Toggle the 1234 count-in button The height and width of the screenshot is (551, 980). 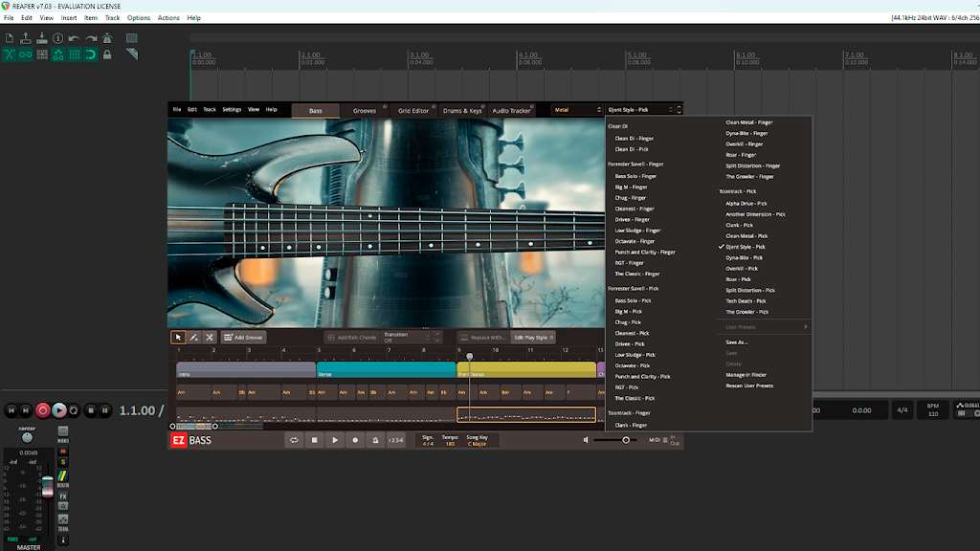tap(395, 440)
